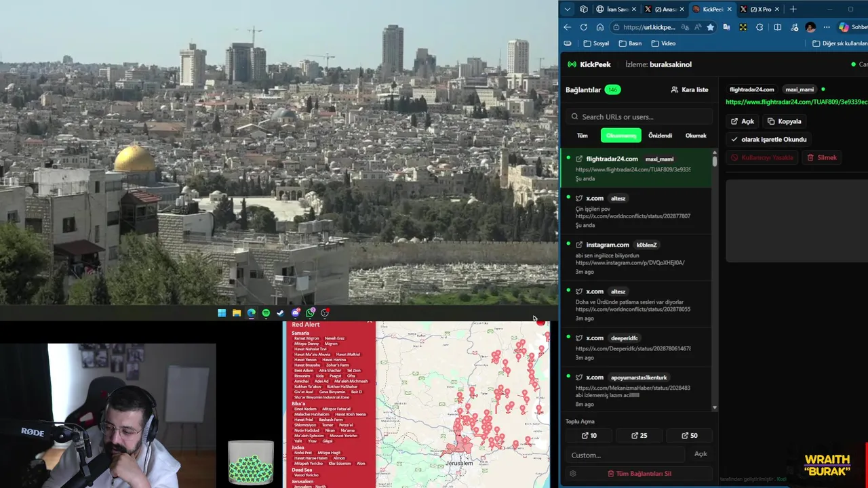Click the address bar URL field
Screen dimensions: 868x488
pyautogui.click(x=649, y=27)
